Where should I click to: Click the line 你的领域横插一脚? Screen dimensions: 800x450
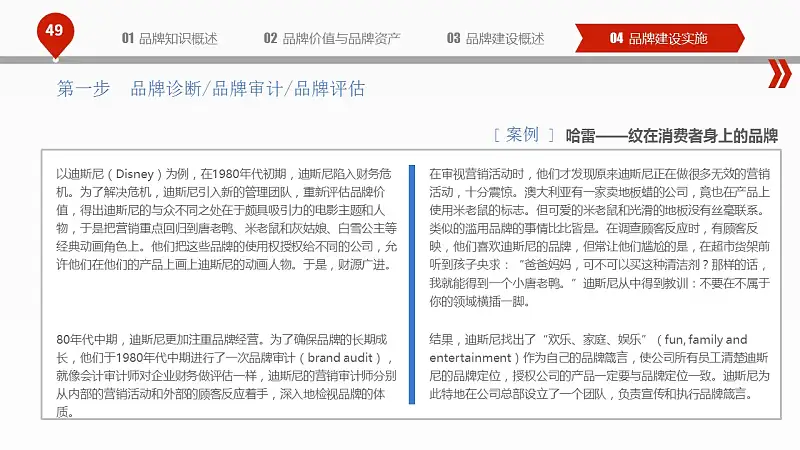480,302
